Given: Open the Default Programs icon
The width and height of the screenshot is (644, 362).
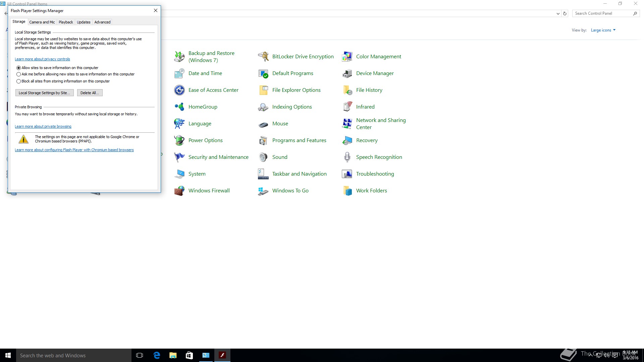Looking at the screenshot, I should 263,73.
